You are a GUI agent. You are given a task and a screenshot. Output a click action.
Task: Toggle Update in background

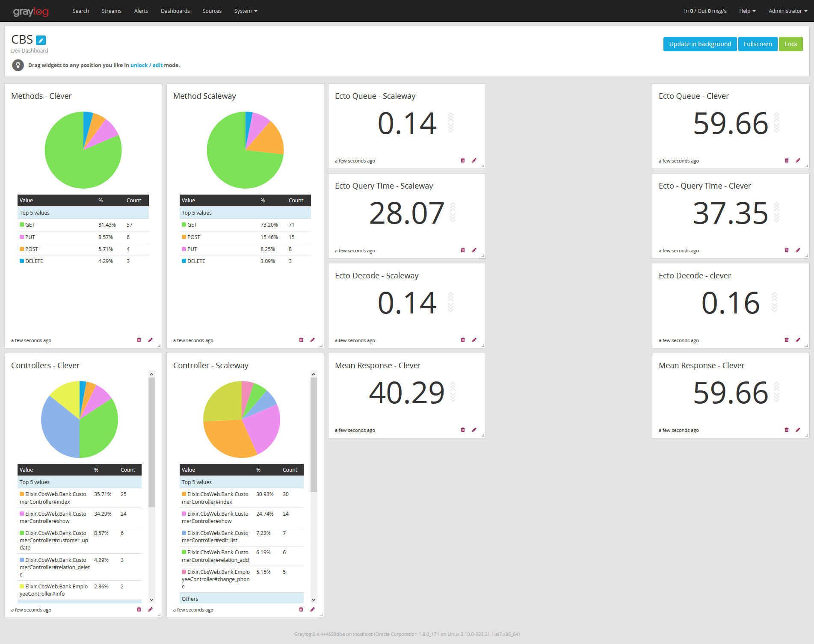pyautogui.click(x=700, y=44)
